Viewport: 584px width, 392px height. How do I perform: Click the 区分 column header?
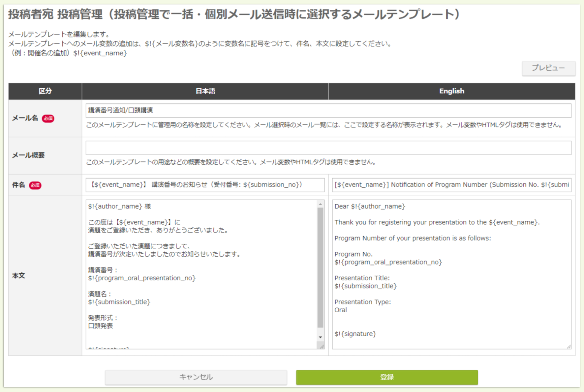(x=45, y=91)
